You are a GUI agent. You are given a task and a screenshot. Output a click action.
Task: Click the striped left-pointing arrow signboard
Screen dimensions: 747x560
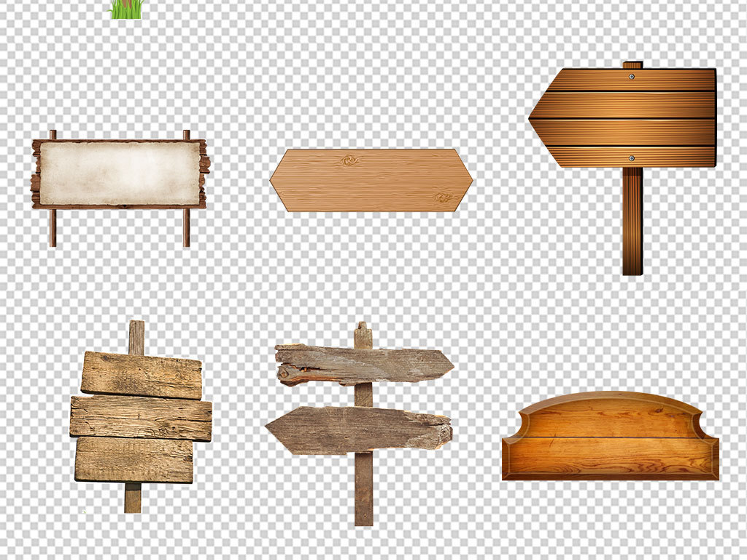click(624, 118)
